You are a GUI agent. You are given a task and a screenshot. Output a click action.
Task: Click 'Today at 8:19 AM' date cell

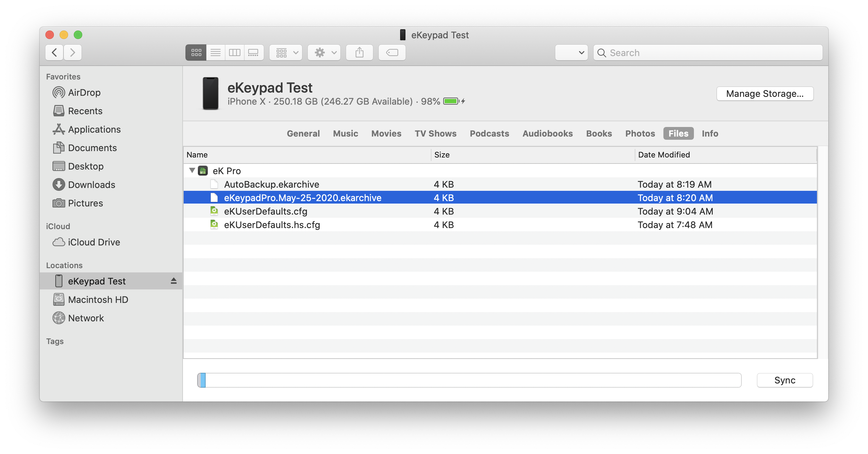click(x=674, y=184)
